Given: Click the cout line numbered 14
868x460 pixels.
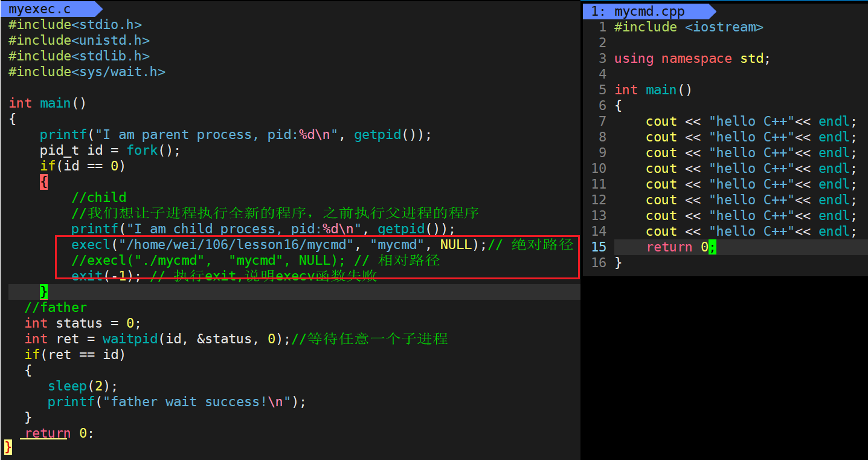Looking at the screenshot, I should pyautogui.click(x=751, y=232).
